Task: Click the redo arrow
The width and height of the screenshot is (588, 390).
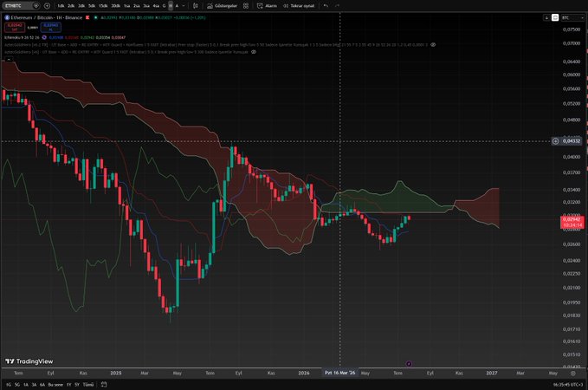Action: click(x=337, y=6)
